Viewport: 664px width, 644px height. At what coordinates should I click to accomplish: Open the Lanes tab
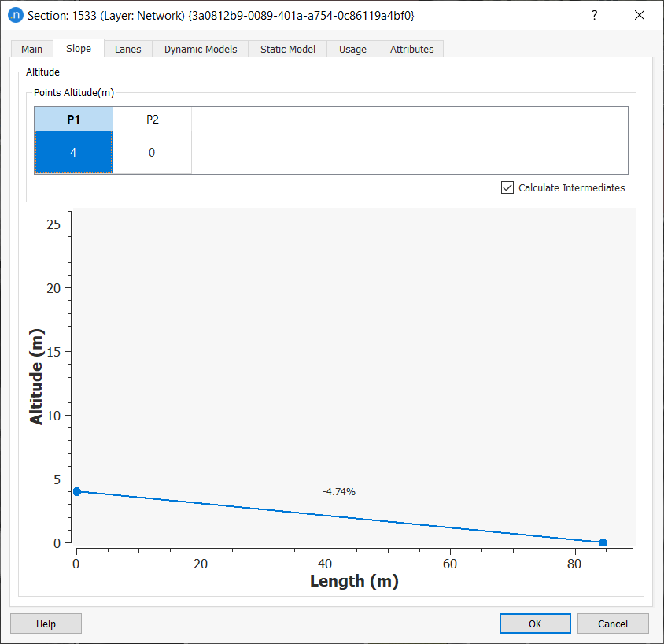(x=127, y=49)
